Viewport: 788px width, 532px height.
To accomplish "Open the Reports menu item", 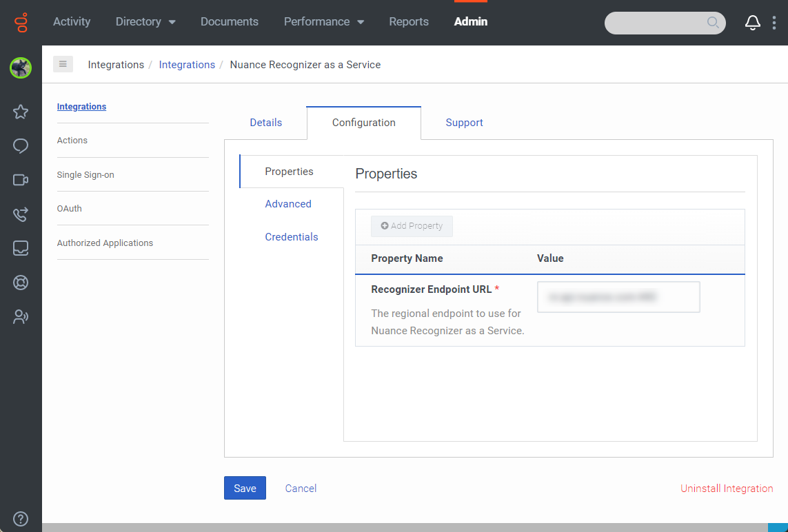I will point(409,21).
